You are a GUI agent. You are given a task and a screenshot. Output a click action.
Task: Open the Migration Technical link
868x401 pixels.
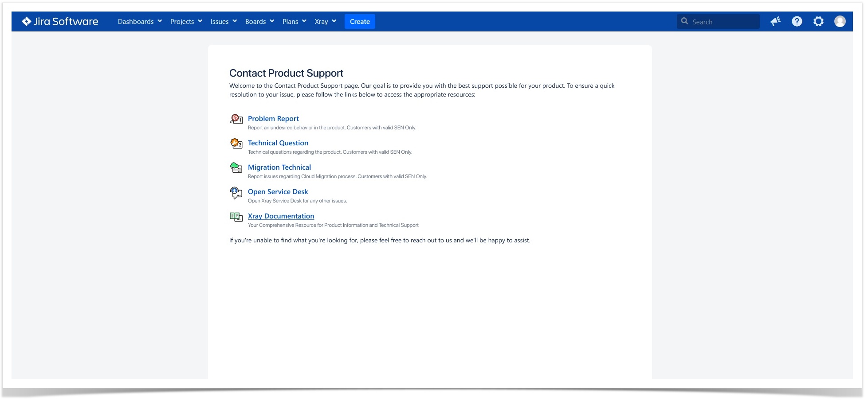pyautogui.click(x=279, y=167)
